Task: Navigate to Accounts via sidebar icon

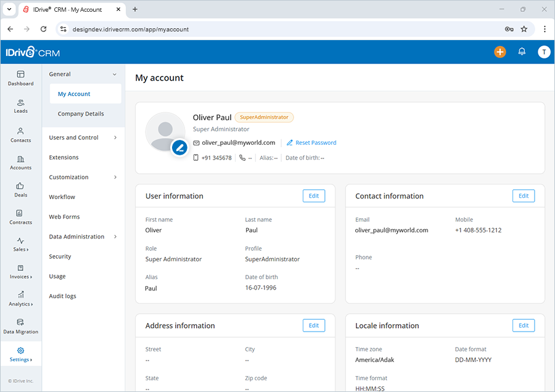Action: [x=20, y=163]
